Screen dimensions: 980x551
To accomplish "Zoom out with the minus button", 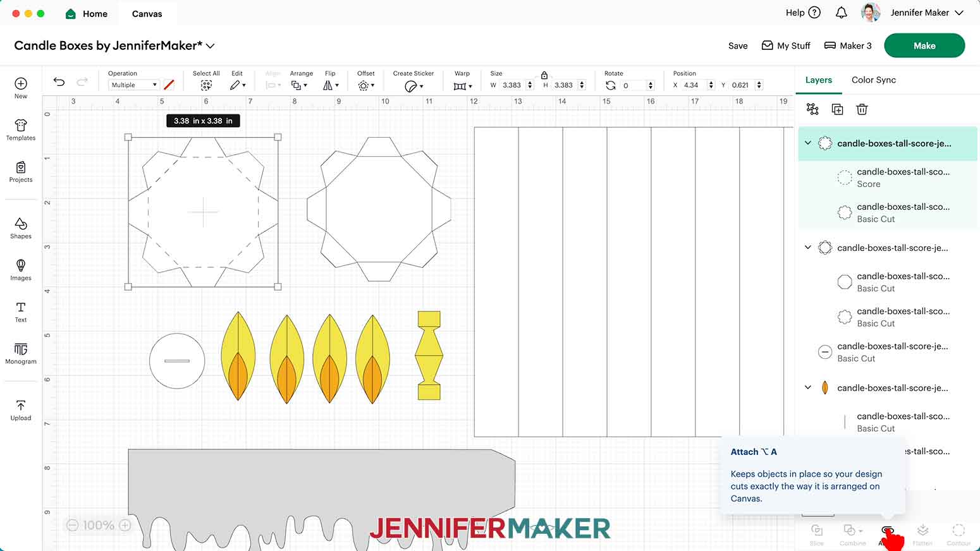I will coord(73,525).
